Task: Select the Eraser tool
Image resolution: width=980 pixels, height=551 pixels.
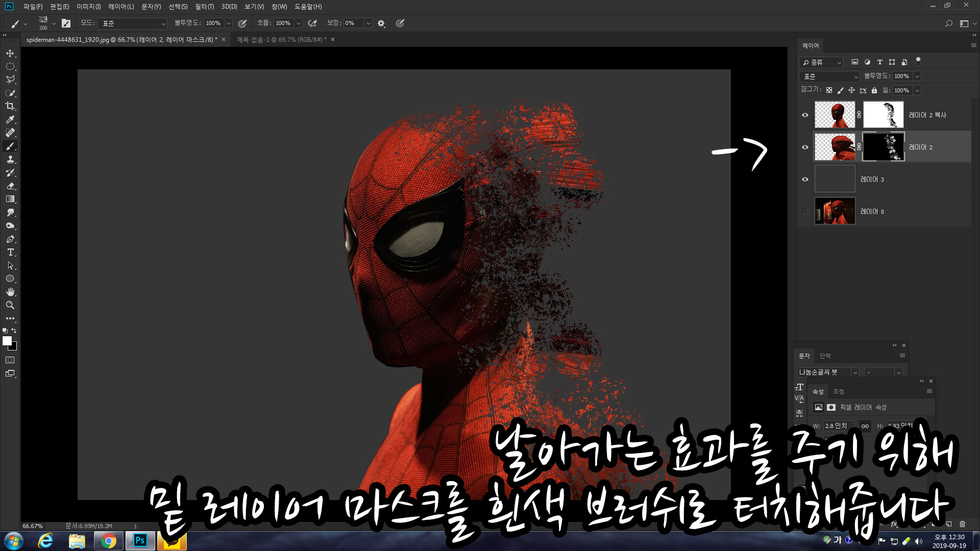Action: (x=10, y=186)
